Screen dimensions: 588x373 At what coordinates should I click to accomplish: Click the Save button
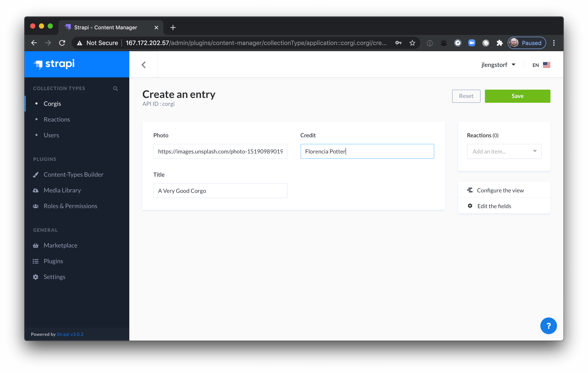(x=517, y=95)
